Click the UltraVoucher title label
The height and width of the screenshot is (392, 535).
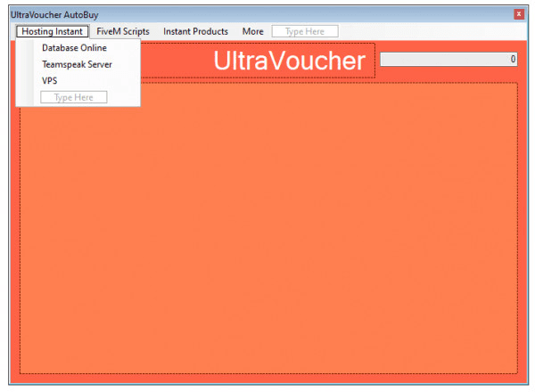click(x=289, y=61)
